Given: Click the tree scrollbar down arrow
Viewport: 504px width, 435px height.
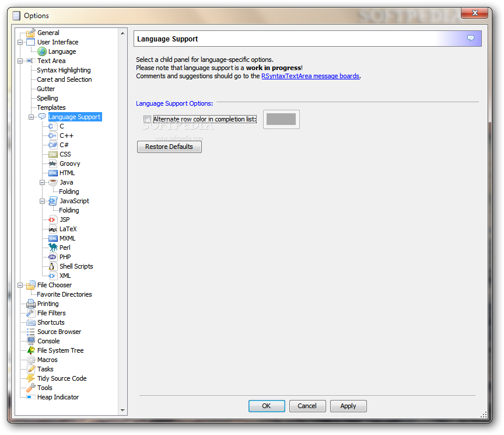Looking at the screenshot, I should pos(123,410).
